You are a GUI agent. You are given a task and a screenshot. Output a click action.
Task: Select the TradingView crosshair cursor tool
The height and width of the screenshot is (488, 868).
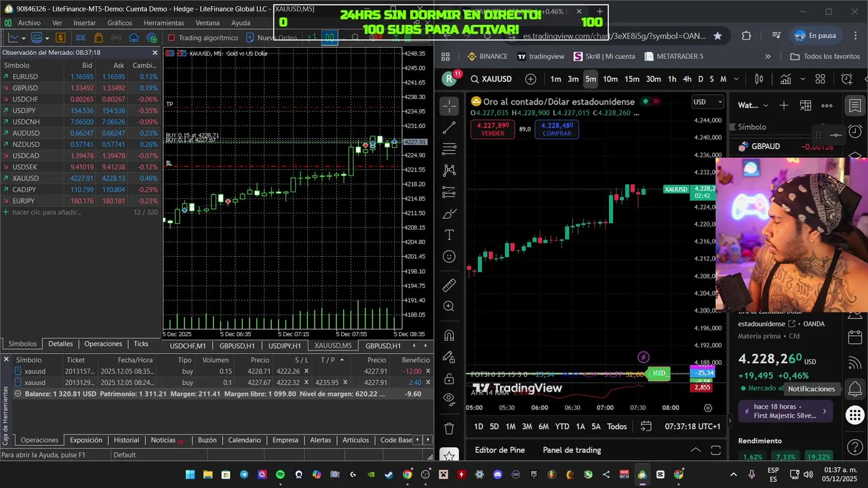tap(449, 106)
